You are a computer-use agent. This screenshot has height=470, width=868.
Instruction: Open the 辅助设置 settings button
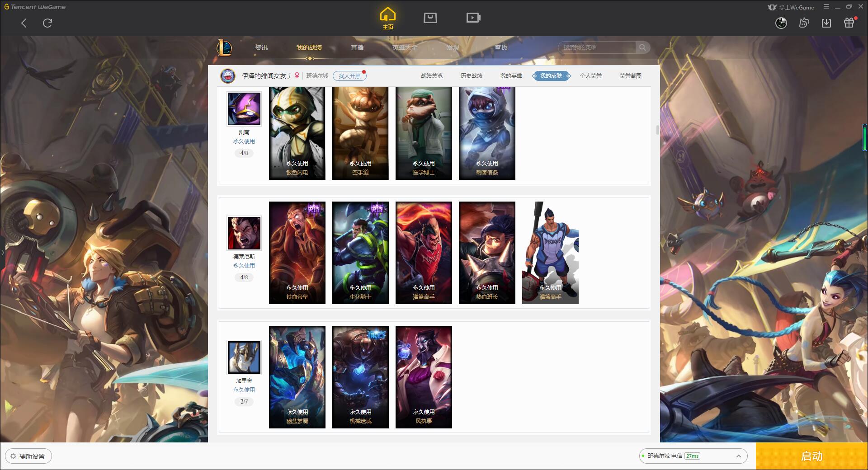(x=28, y=456)
